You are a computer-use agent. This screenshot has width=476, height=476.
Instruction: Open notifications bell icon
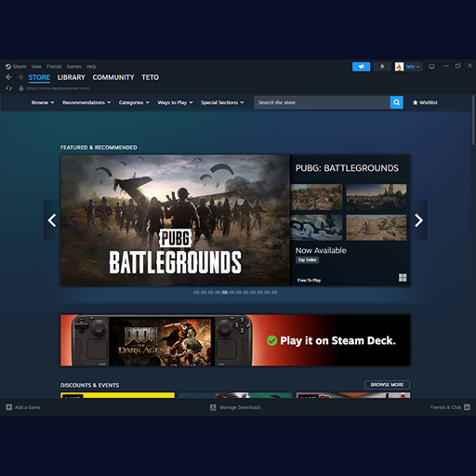point(382,67)
